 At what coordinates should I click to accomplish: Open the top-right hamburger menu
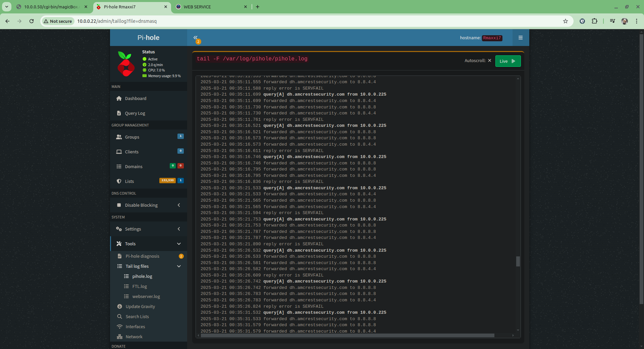(521, 38)
